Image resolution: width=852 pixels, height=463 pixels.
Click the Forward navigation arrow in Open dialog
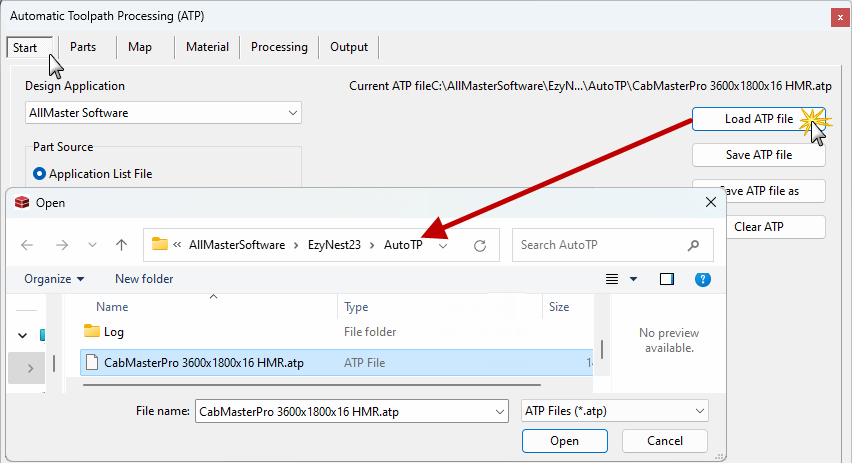(x=61, y=245)
